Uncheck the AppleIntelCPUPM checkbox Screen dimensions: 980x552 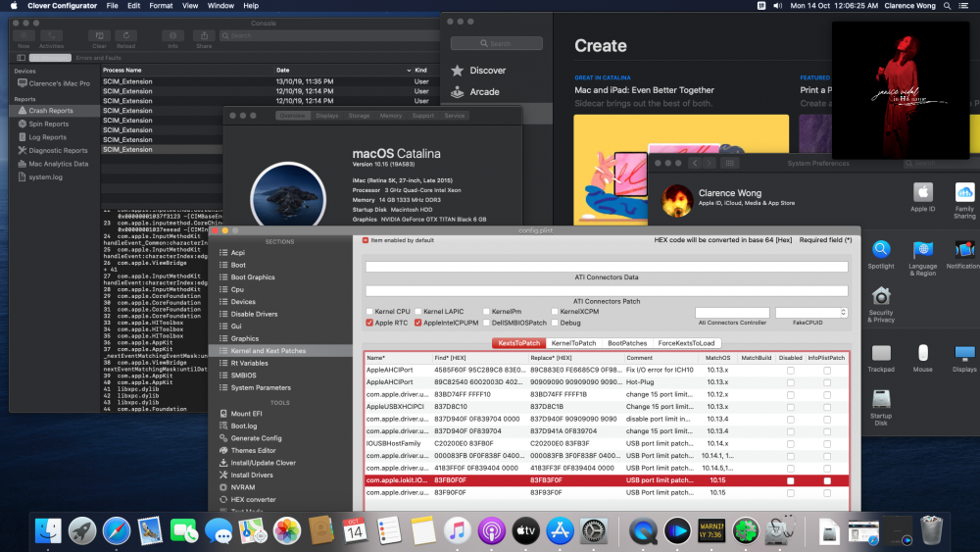pyautogui.click(x=418, y=324)
